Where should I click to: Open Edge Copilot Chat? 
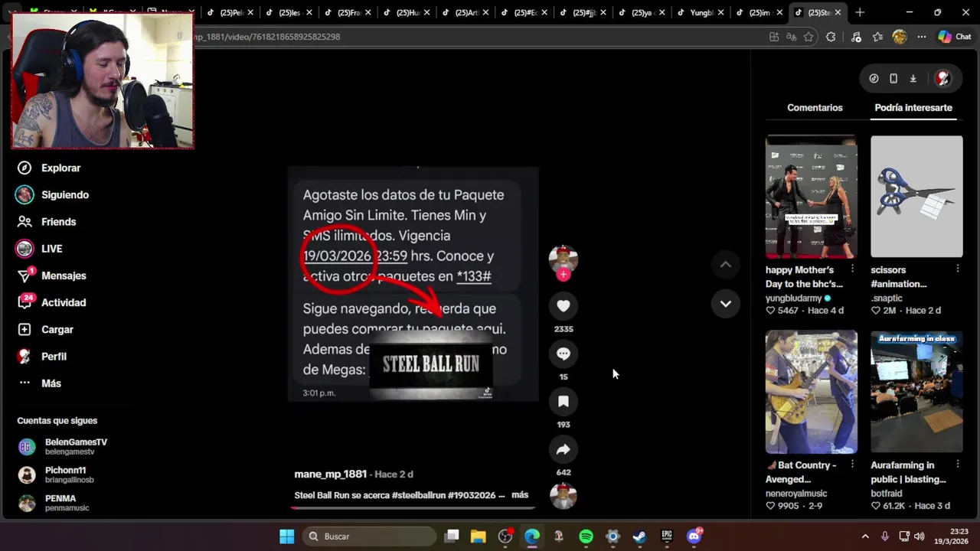[955, 37]
